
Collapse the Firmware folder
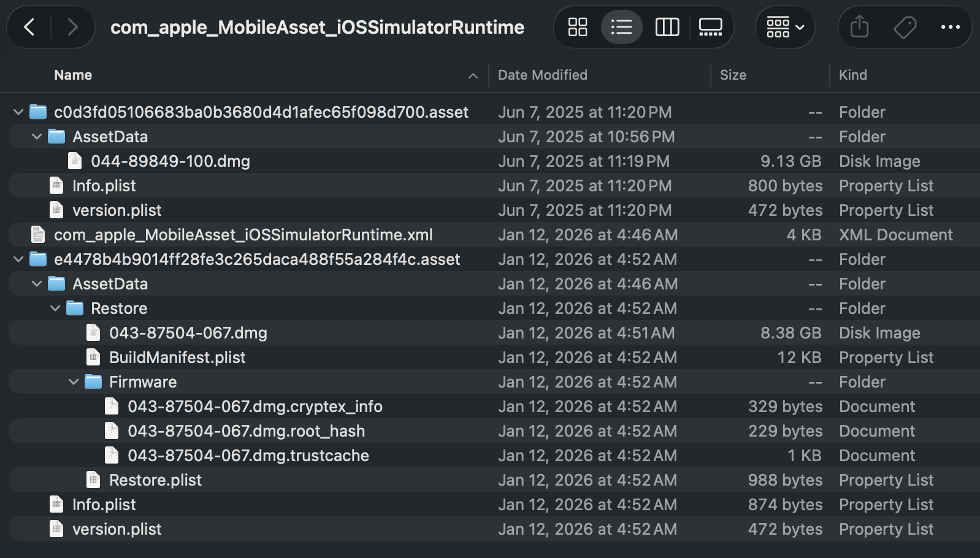(74, 382)
